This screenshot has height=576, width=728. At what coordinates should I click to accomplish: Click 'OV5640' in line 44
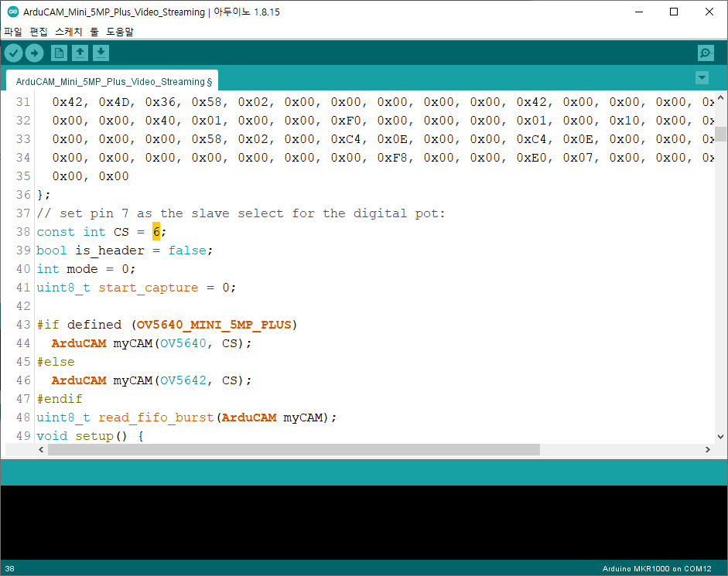(183, 343)
